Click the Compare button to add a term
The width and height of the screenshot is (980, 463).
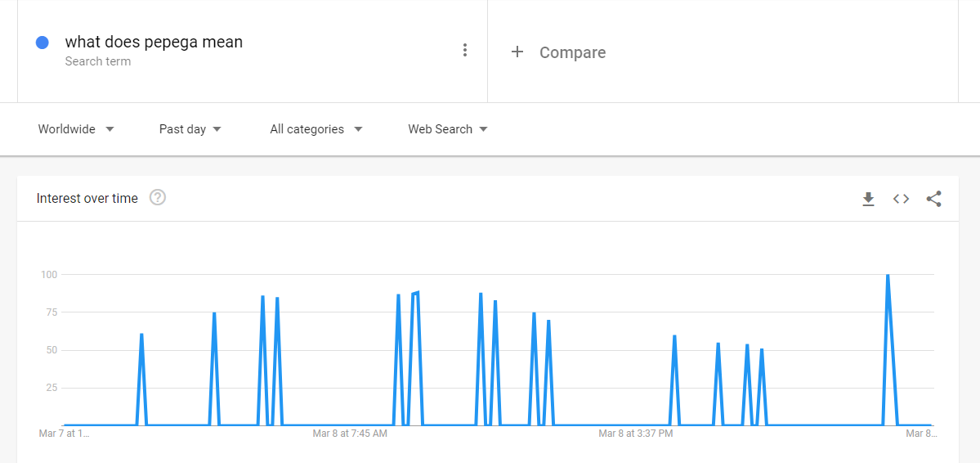558,52
